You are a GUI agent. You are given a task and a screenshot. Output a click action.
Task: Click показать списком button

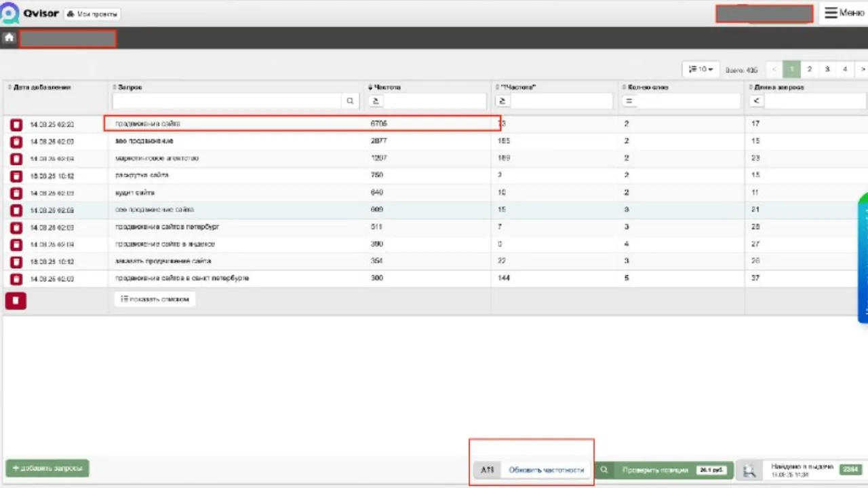point(155,299)
